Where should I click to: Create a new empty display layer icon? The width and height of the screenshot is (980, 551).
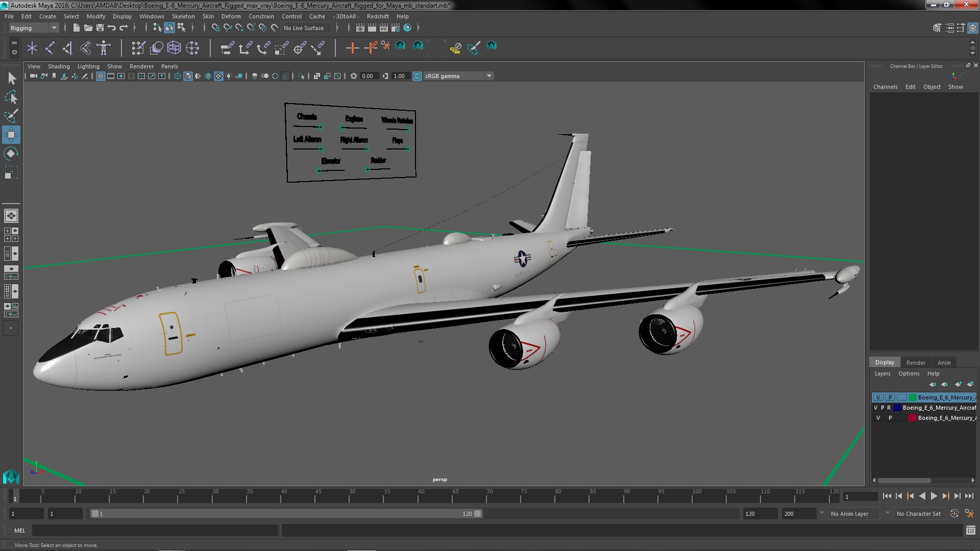pos(958,384)
